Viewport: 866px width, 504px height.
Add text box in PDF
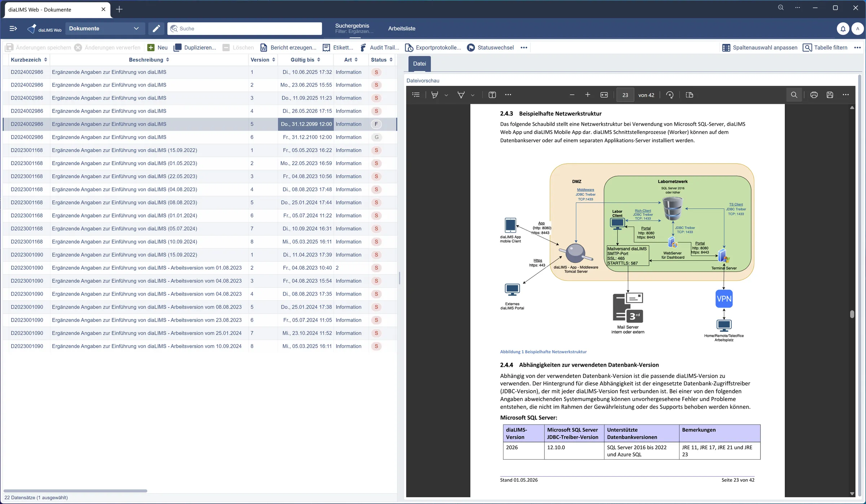pos(492,95)
